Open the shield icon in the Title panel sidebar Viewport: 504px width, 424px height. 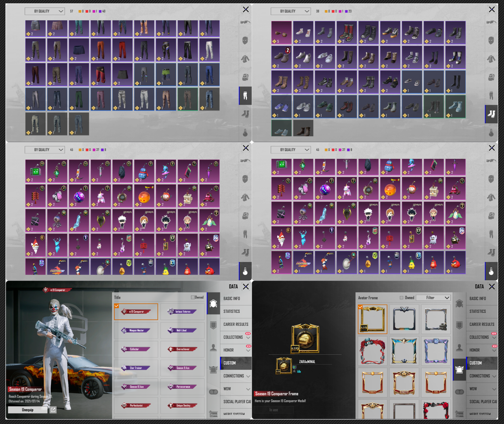213,325
